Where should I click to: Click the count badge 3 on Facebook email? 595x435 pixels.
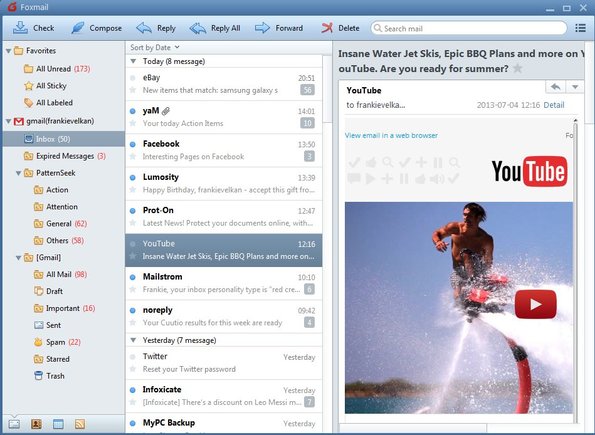[309, 156]
